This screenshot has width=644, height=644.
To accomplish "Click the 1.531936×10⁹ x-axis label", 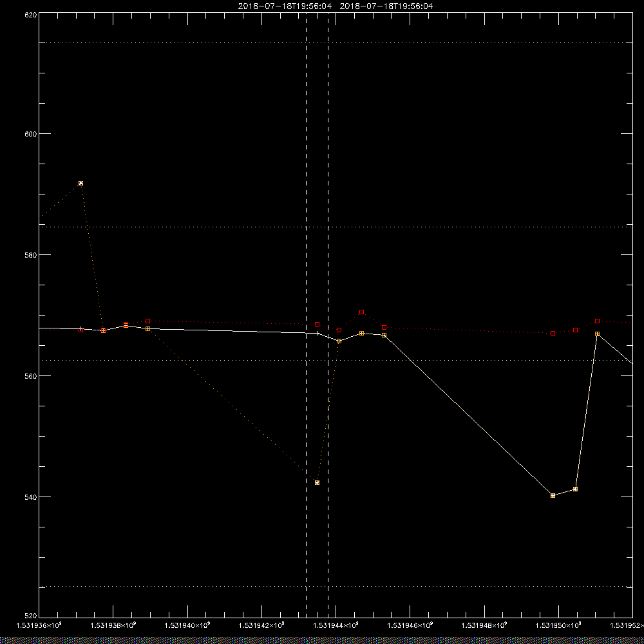I will click(x=39, y=625).
